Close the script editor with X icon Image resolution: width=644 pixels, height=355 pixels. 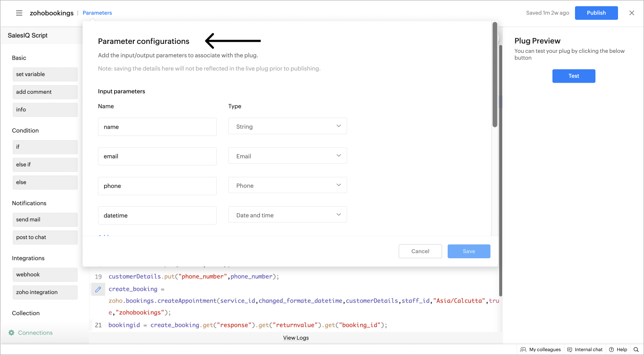tap(632, 13)
